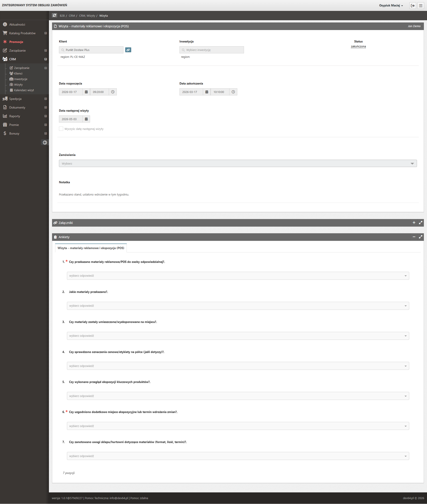Image resolution: width=427 pixels, height=504 pixels.
Task: Minimize the Ankiety panel with the minus icon
Action: pyautogui.click(x=414, y=237)
